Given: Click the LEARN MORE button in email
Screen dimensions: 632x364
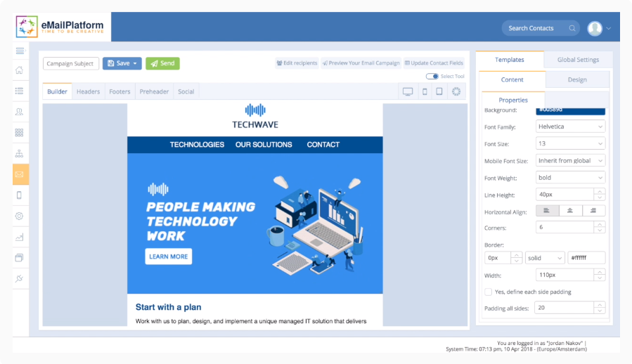Looking at the screenshot, I should click(x=169, y=256).
